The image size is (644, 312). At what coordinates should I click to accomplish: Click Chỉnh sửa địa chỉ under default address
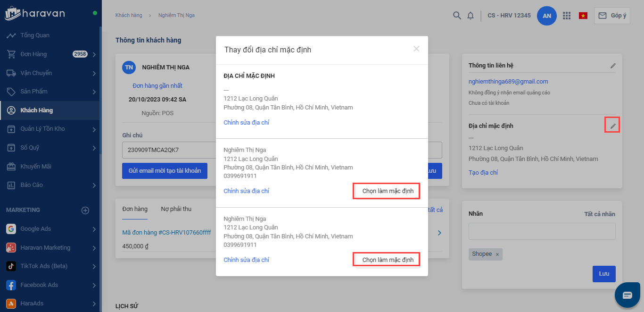coord(246,123)
